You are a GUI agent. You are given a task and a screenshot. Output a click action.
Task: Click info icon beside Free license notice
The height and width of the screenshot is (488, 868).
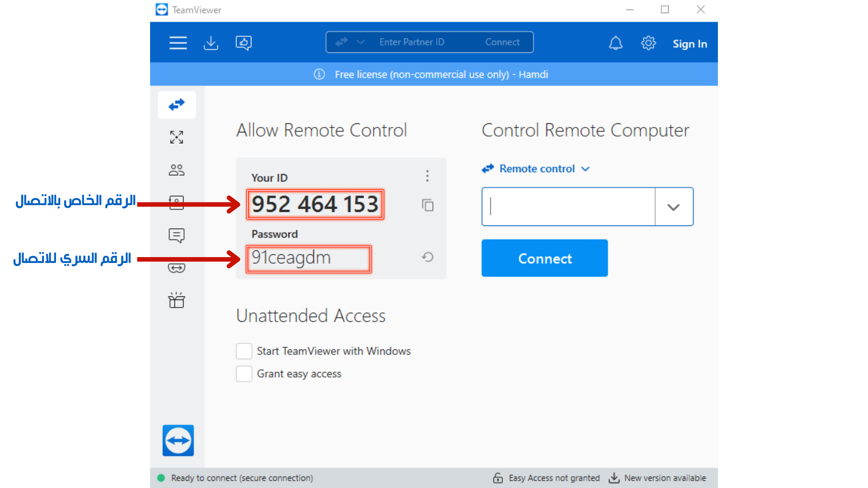click(319, 74)
